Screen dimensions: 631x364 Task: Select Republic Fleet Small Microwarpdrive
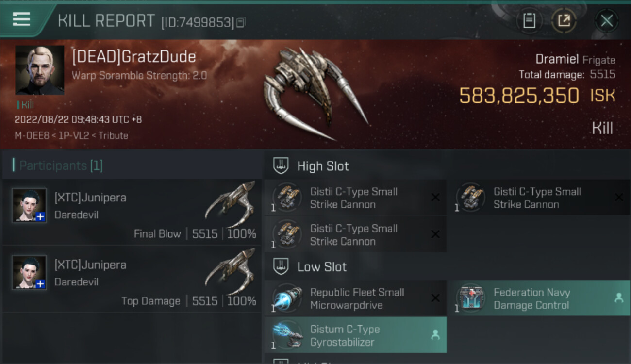point(355,298)
